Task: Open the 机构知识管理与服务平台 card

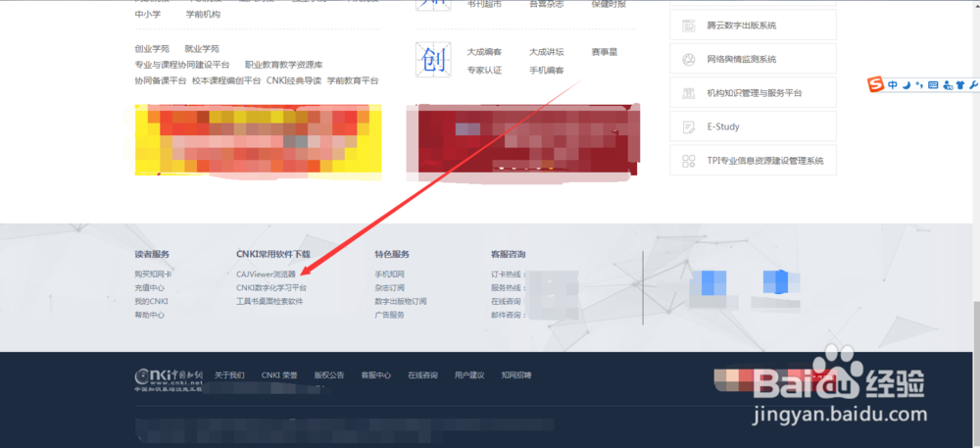Action: point(753,93)
